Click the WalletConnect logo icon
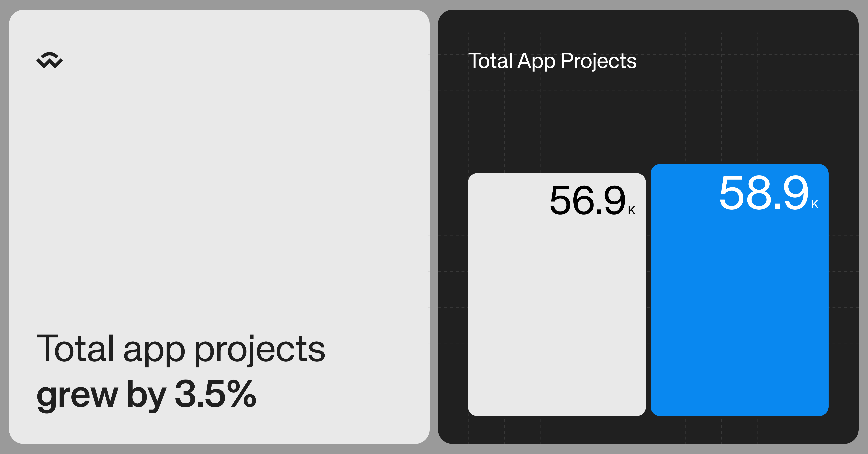The width and height of the screenshot is (868, 454). coord(50,61)
